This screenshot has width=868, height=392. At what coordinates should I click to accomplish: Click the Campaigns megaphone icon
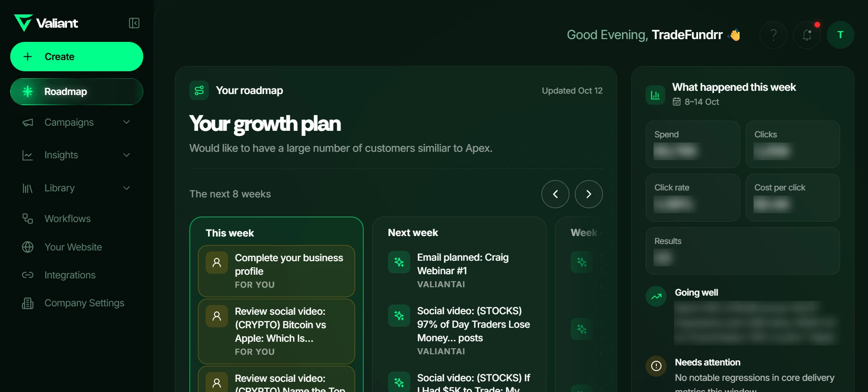point(28,122)
